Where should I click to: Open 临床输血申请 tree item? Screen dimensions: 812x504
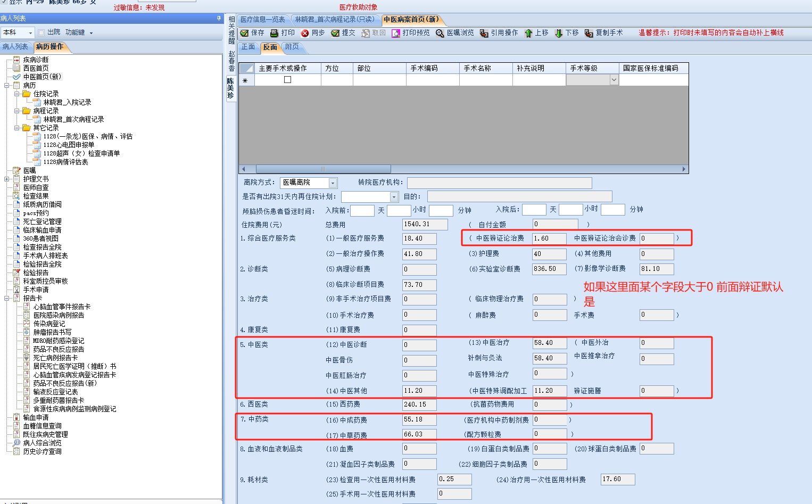pos(42,230)
